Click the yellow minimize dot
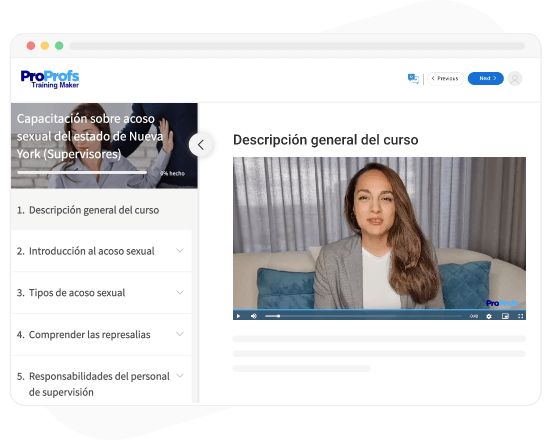Image resolution: width=551 pixels, height=442 pixels. (45, 46)
